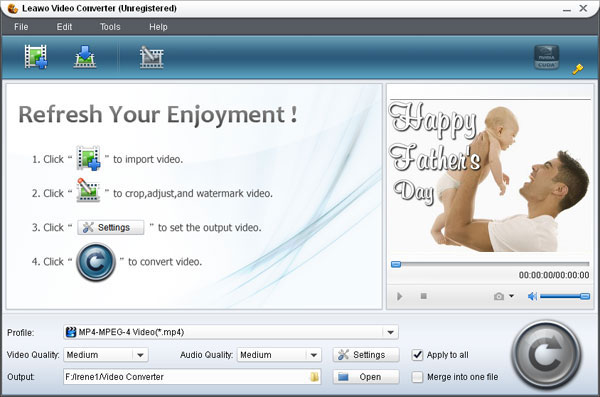Expand the Audio Quality dropdown
The image size is (600, 397).
coord(314,355)
